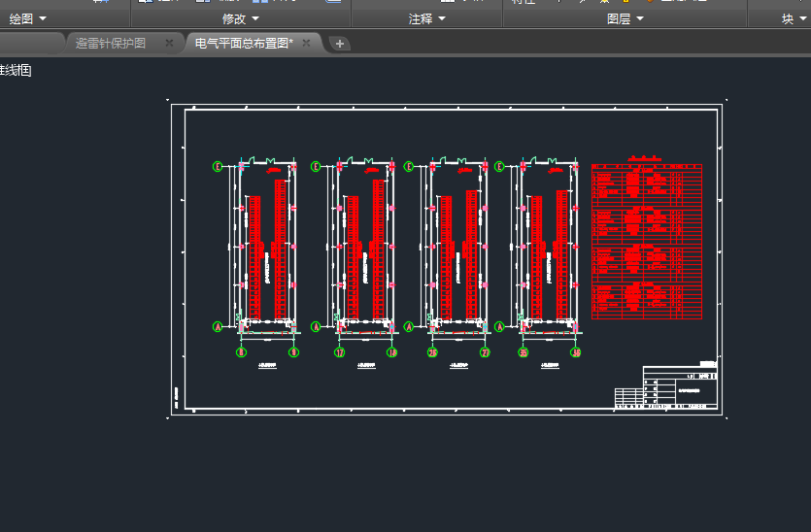This screenshot has height=532, width=811.
Task: Select axis bubble 18 in the drawing
Action: pos(392,352)
